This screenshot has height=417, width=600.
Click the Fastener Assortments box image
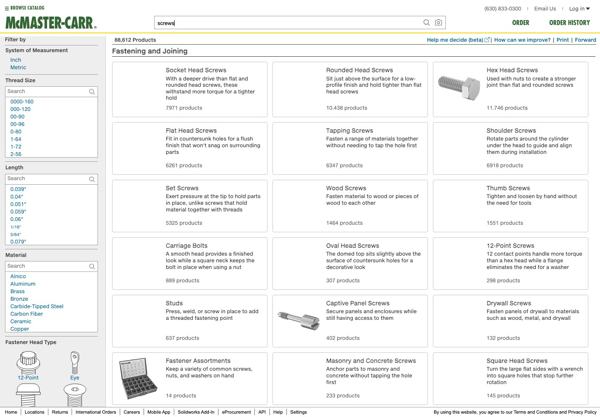pos(138,378)
